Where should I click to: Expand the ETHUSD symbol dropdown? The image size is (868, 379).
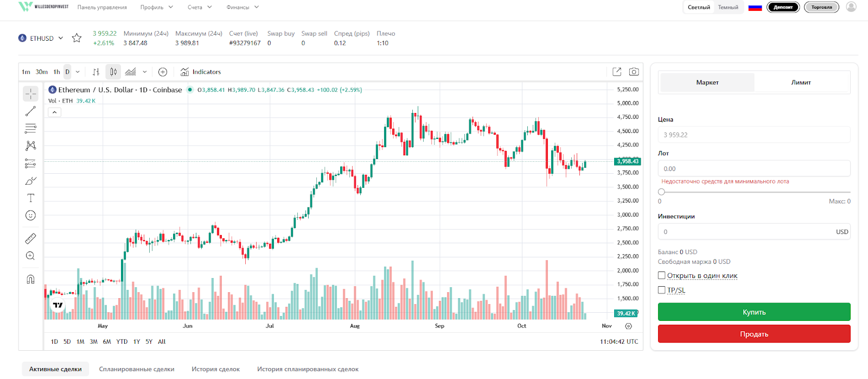click(x=60, y=38)
